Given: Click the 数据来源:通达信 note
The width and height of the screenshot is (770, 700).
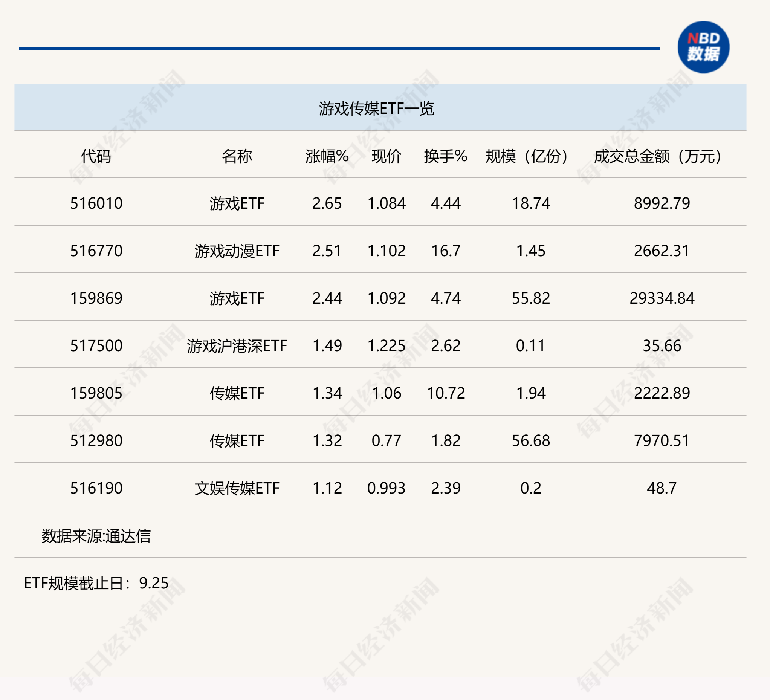Looking at the screenshot, I should pyautogui.click(x=96, y=536).
